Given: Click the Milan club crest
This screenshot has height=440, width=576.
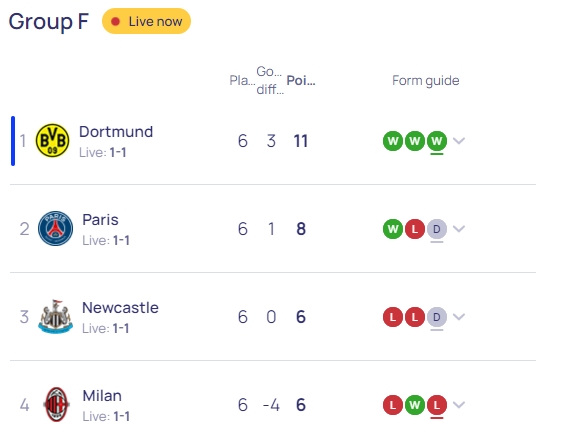Looking at the screenshot, I should click(x=56, y=404).
